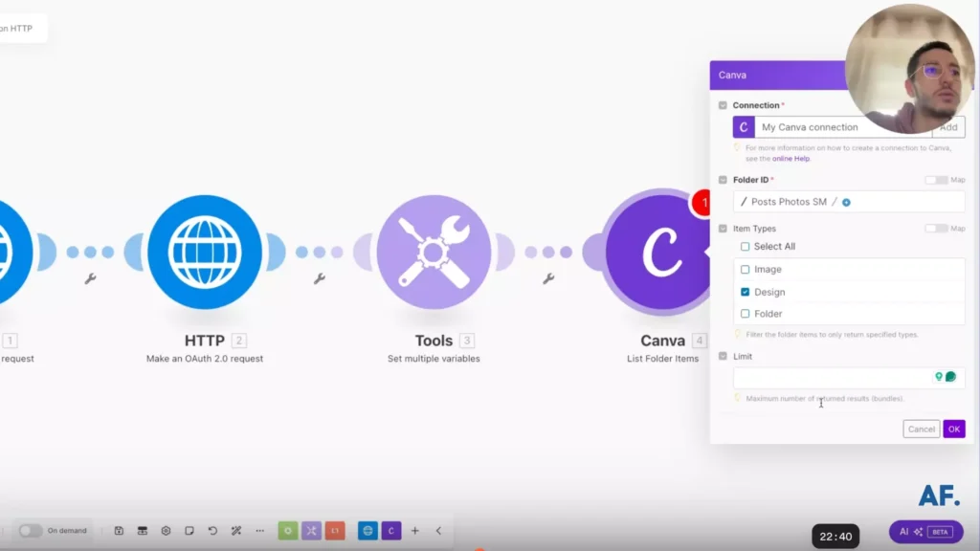Click the presenter webcam thumbnail
This screenshot has width=980, height=551.
tap(909, 69)
